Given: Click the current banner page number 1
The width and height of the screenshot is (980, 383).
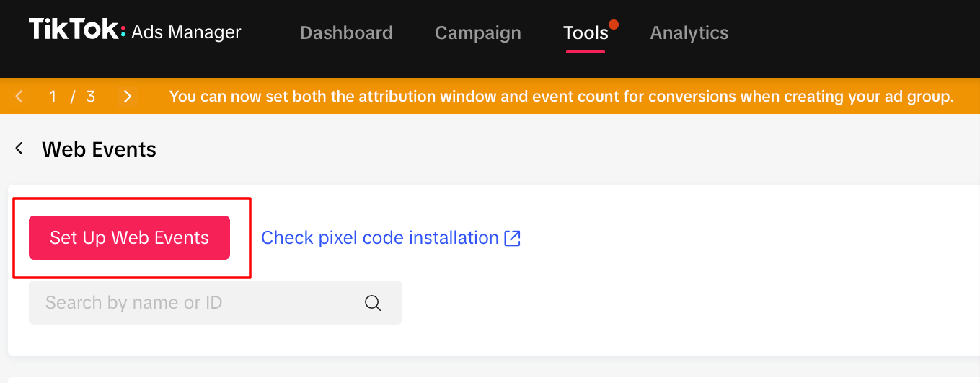Looking at the screenshot, I should coord(53,97).
